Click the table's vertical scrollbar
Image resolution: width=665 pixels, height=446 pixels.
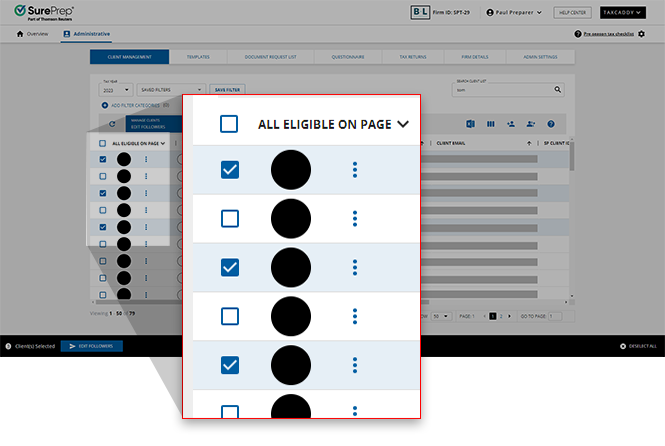click(572, 156)
